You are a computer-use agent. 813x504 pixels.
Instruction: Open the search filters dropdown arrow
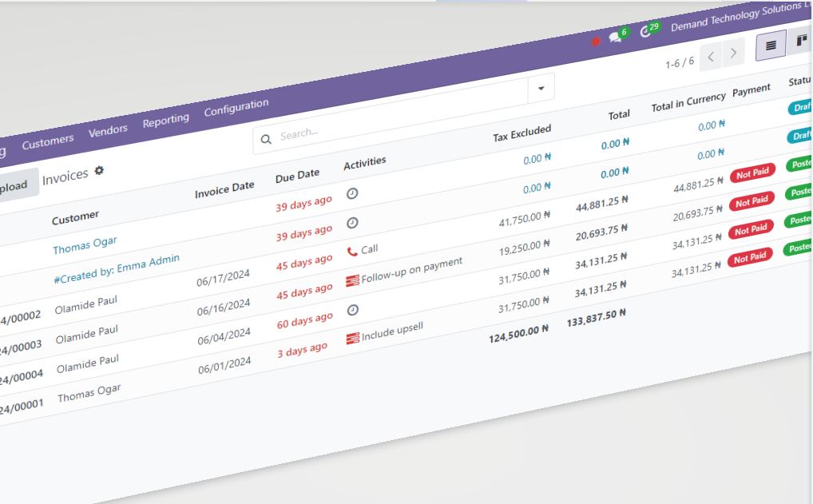[541, 88]
